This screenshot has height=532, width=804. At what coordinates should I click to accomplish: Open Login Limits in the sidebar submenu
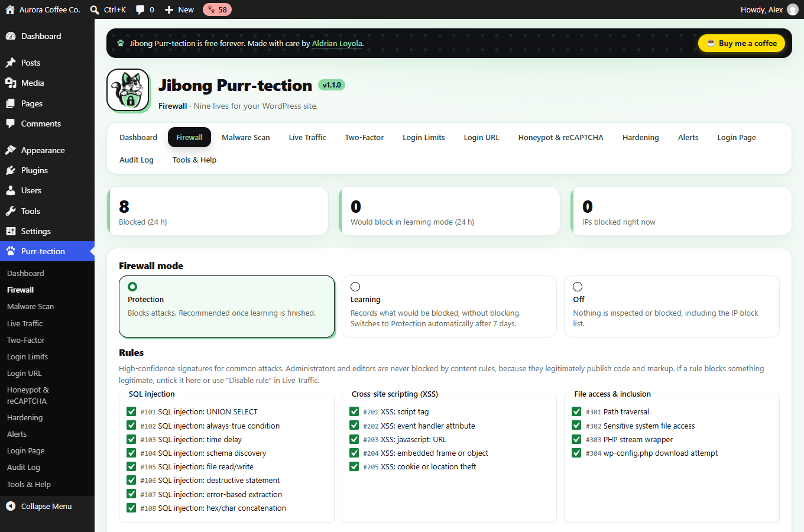click(28, 356)
